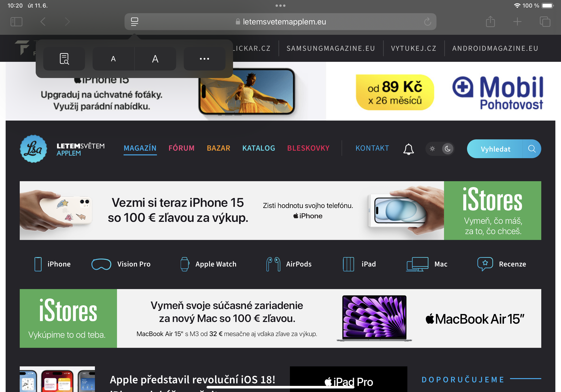Screen dimensions: 561x392
Task: Share the page using the share icon
Action: pos(491,22)
